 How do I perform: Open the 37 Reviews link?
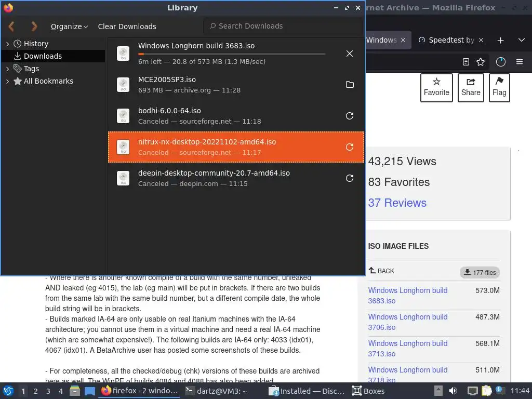click(397, 203)
